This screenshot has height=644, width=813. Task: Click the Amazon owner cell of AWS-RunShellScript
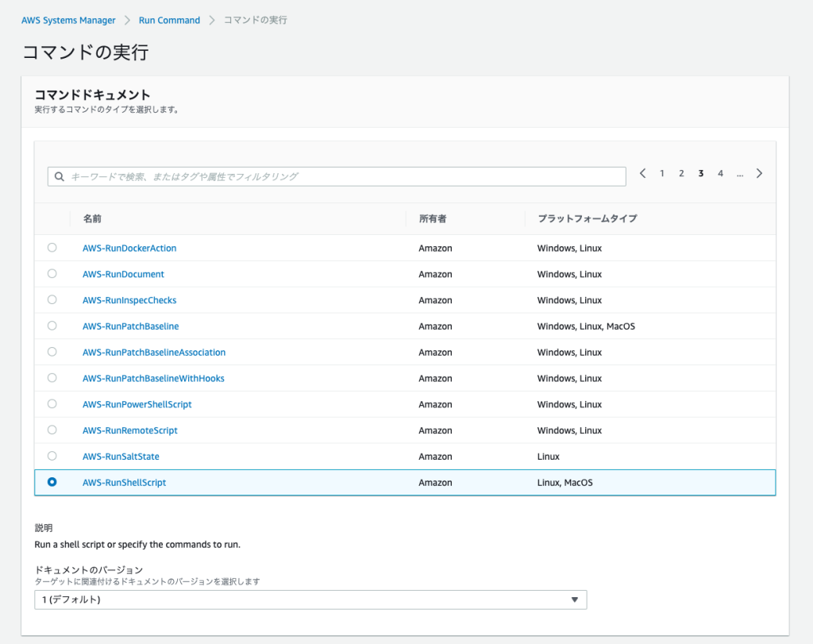pos(436,483)
